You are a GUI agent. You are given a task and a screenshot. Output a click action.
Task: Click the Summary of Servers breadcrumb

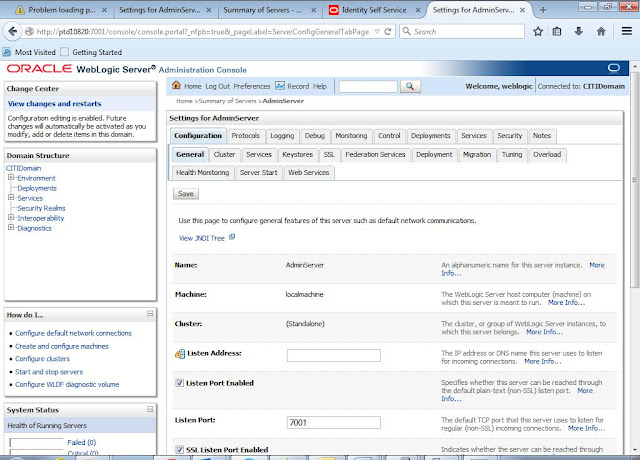point(227,101)
